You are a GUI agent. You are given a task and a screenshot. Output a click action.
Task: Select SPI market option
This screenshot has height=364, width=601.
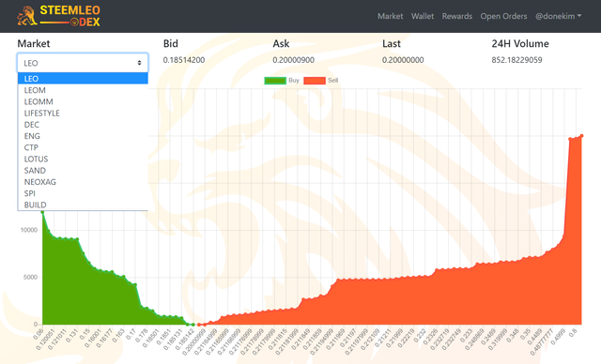pyautogui.click(x=83, y=193)
